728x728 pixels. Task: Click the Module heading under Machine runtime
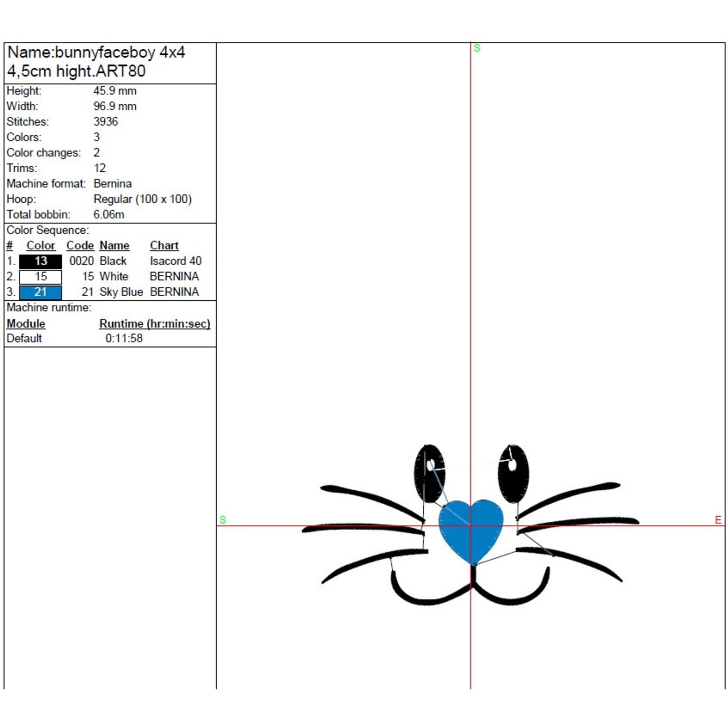(26, 324)
